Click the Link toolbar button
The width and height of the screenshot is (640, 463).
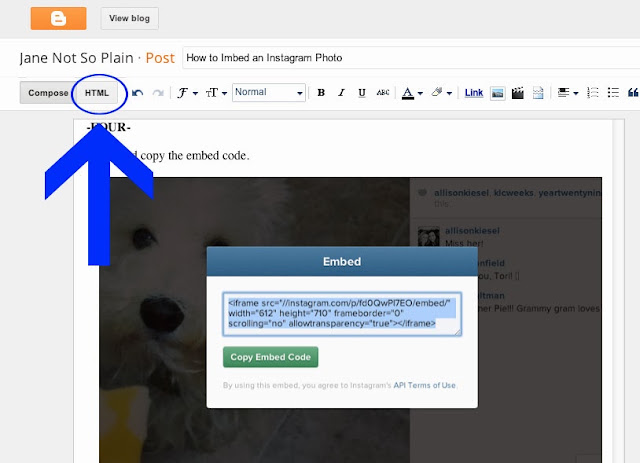(x=474, y=93)
